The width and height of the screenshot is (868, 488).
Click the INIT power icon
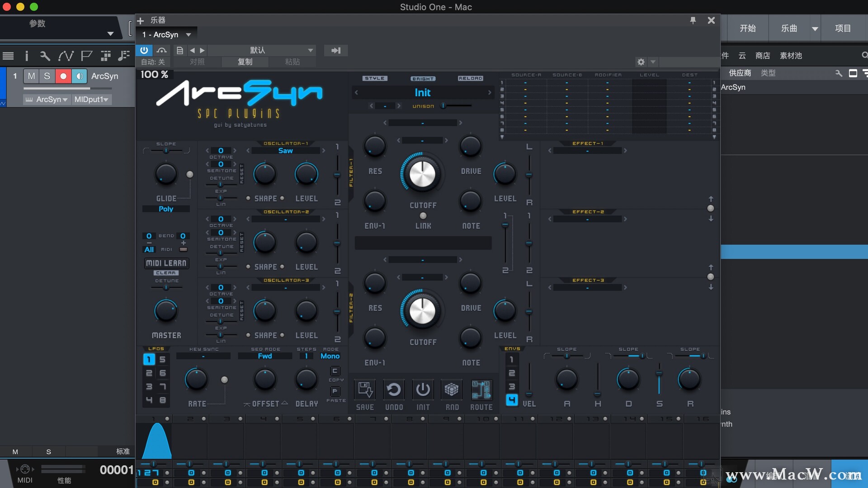pyautogui.click(x=423, y=389)
